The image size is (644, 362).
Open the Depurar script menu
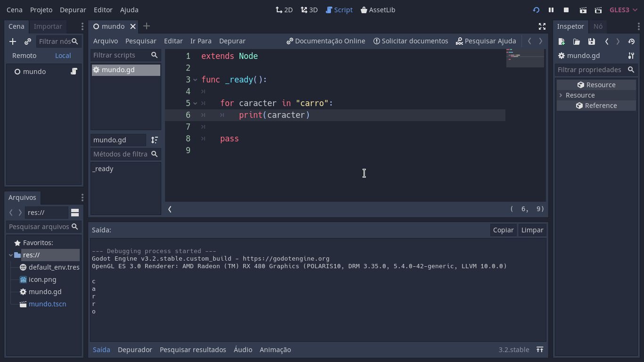click(232, 41)
